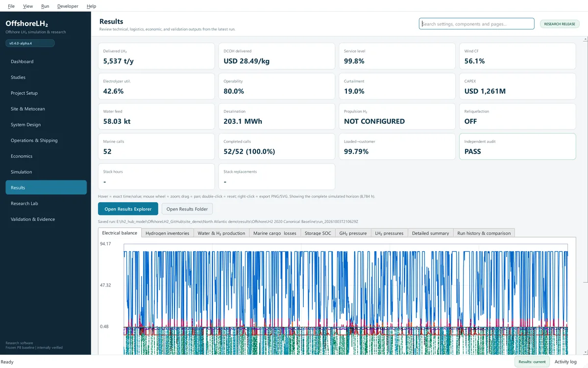Click the Wind CF 56.1% card
Image resolution: width=588 pixels, height=368 pixels.
(517, 56)
